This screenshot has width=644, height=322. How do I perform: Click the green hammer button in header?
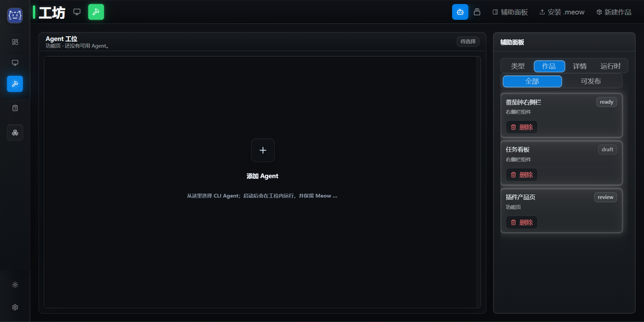click(96, 12)
